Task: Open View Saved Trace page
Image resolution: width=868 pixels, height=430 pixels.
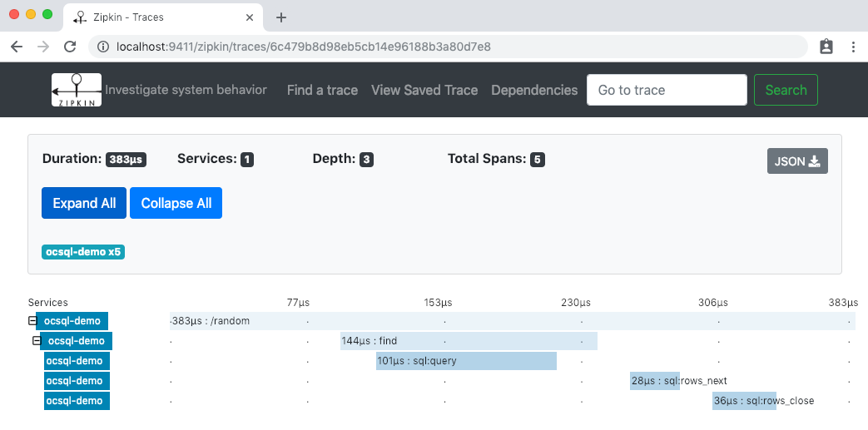Action: pyautogui.click(x=424, y=90)
